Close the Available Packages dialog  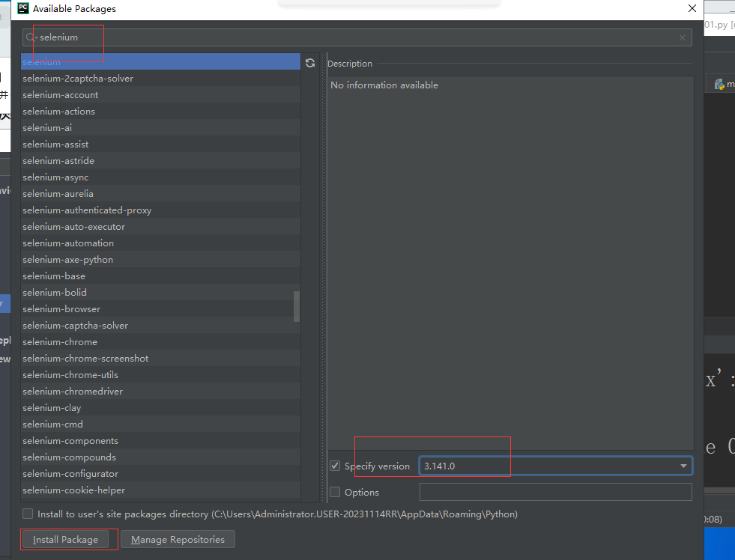(x=692, y=8)
